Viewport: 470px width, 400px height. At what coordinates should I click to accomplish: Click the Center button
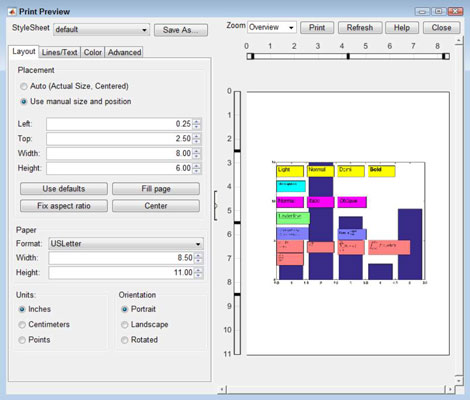(156, 206)
